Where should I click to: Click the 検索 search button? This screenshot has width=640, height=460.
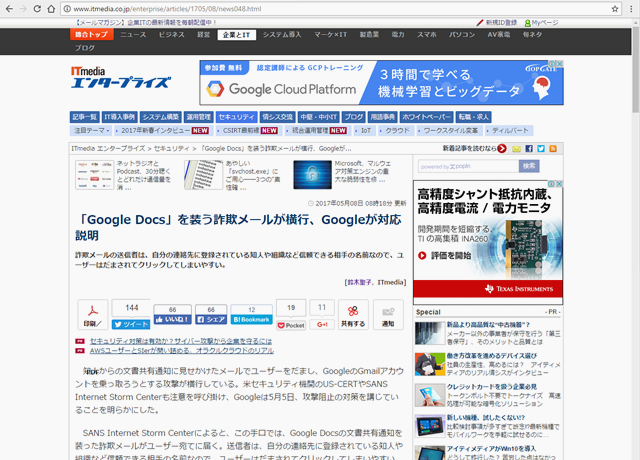point(529,166)
